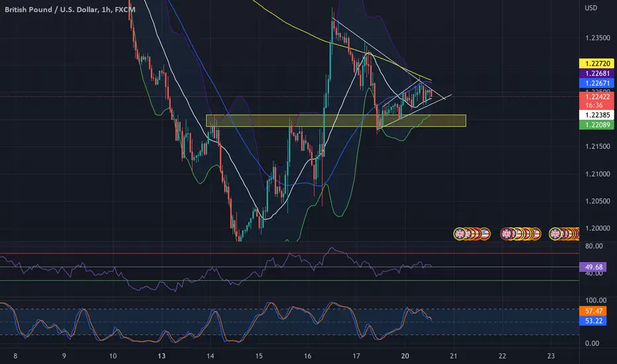Click the 1.23500 price axis value

pos(597,38)
